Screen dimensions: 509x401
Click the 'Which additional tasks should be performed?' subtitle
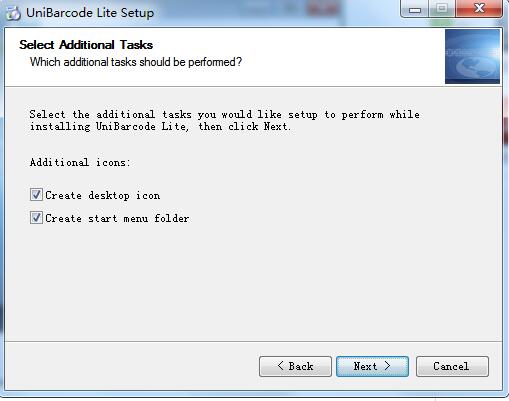(x=136, y=62)
